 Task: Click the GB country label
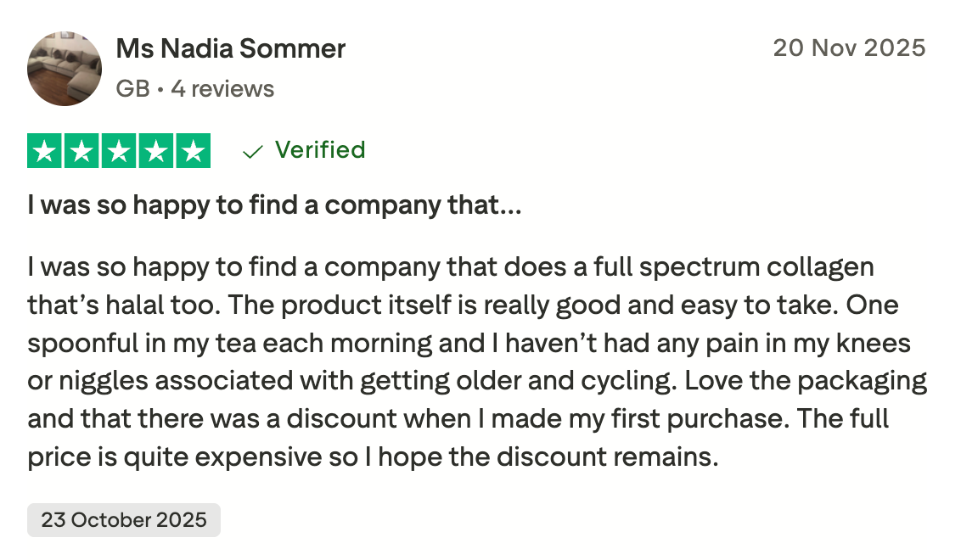[x=132, y=89]
